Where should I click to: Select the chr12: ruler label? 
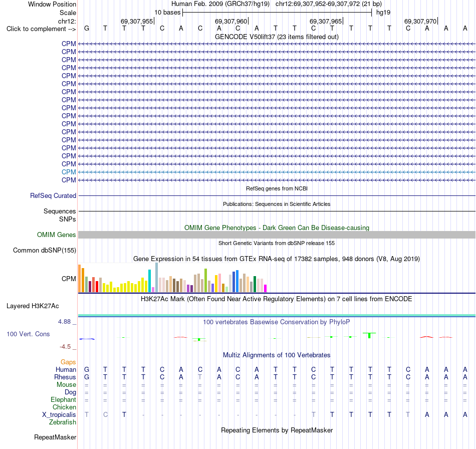(x=67, y=21)
